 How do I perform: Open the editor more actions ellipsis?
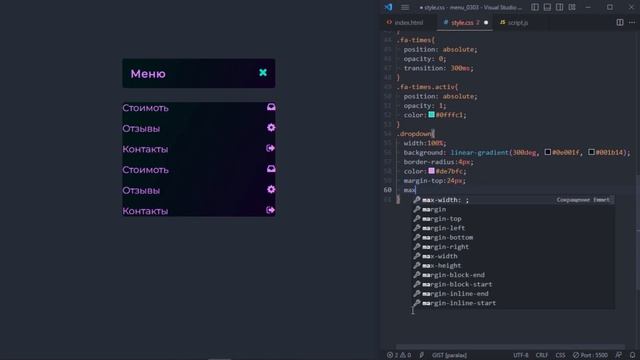point(632,22)
